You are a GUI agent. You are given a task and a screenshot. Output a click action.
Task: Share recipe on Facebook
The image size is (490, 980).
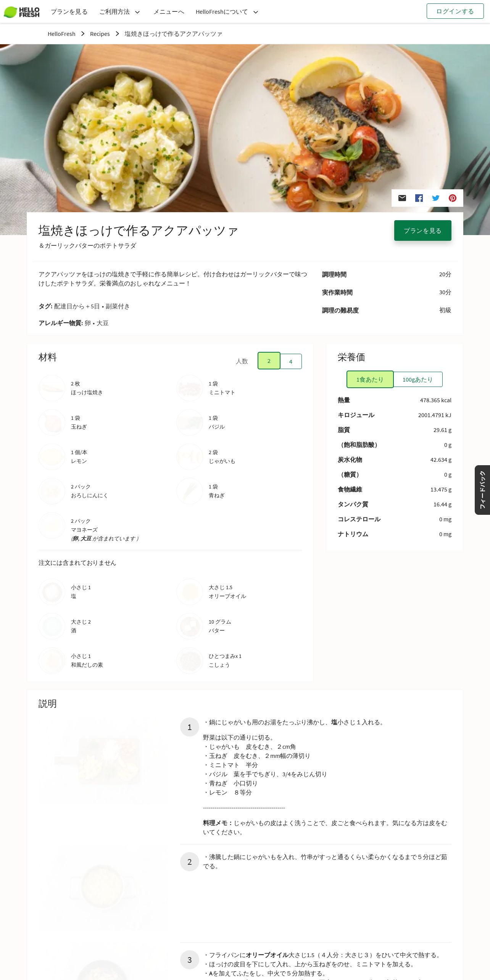coord(419,198)
